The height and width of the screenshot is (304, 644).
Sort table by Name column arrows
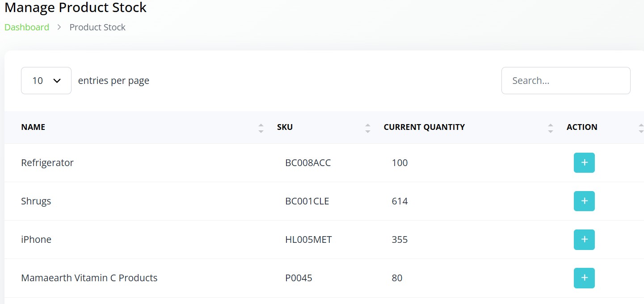261,129
